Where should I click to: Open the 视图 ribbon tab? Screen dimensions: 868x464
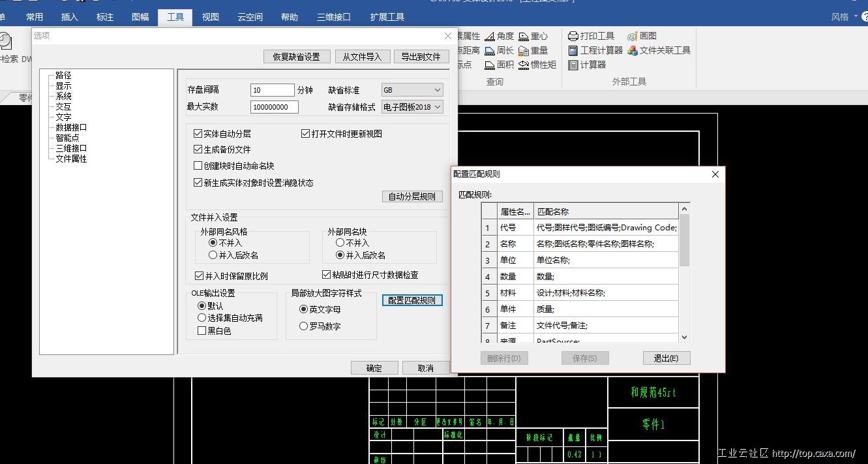click(211, 17)
